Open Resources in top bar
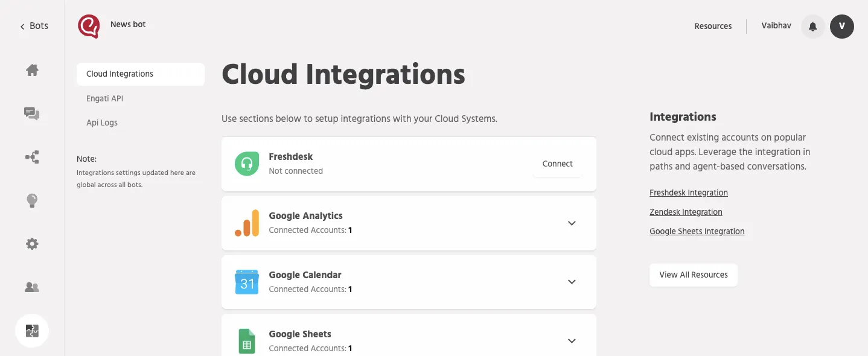The height and width of the screenshot is (356, 868). tap(713, 26)
